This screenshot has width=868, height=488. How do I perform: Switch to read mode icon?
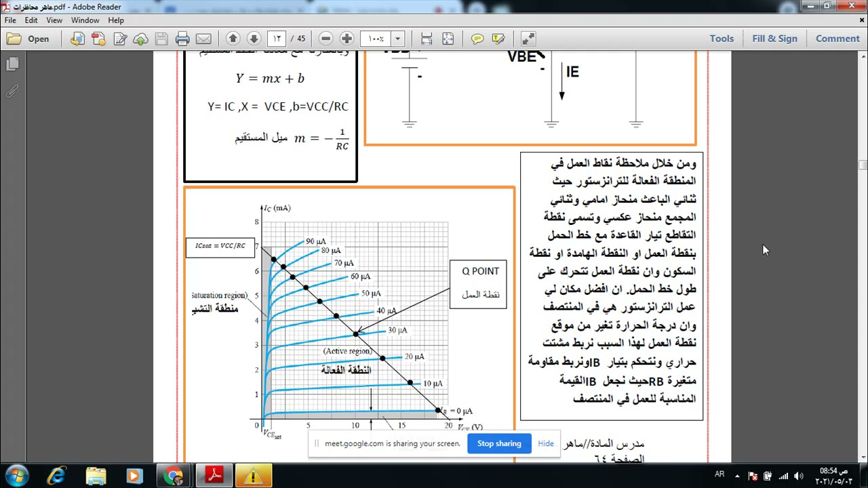click(528, 39)
